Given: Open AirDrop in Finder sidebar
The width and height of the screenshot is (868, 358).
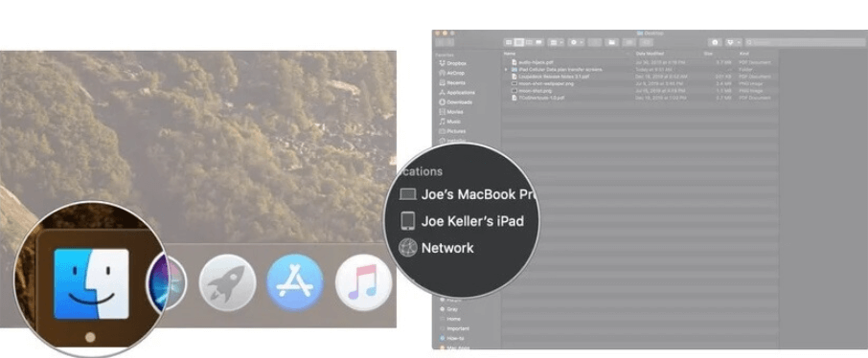Looking at the screenshot, I should click(451, 73).
